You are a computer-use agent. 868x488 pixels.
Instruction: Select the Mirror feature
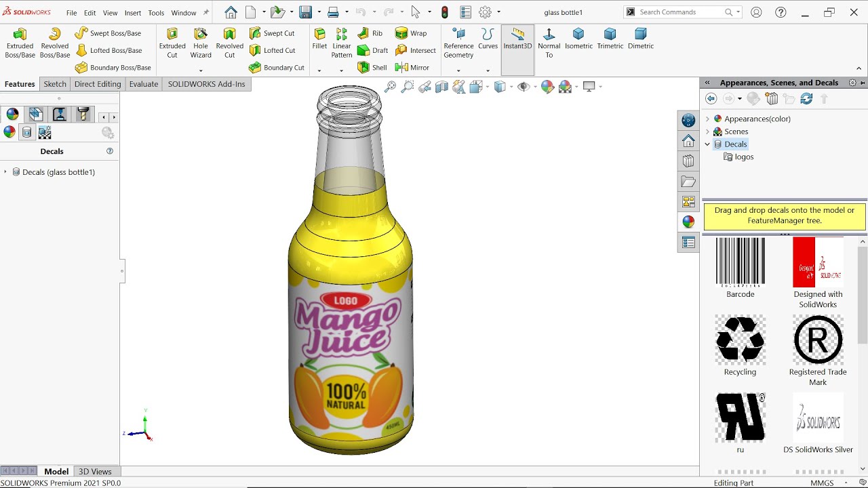412,67
